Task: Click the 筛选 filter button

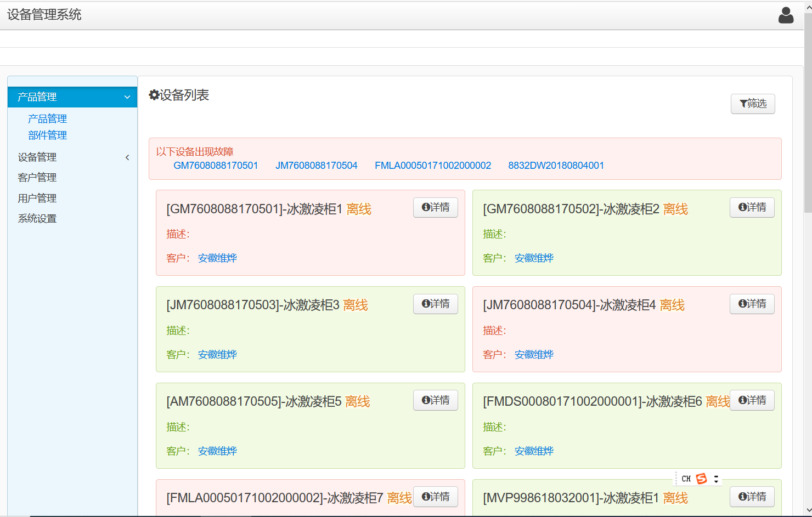Action: 753,104
